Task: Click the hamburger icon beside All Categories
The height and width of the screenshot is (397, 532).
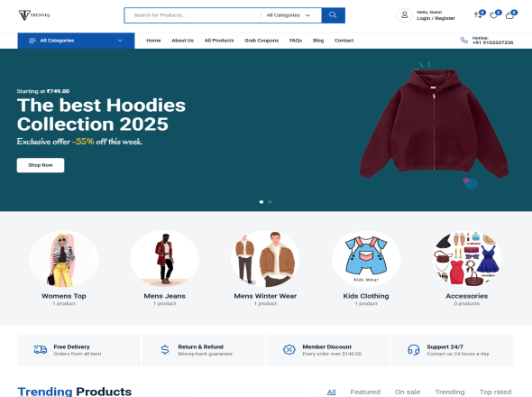Action: click(32, 41)
